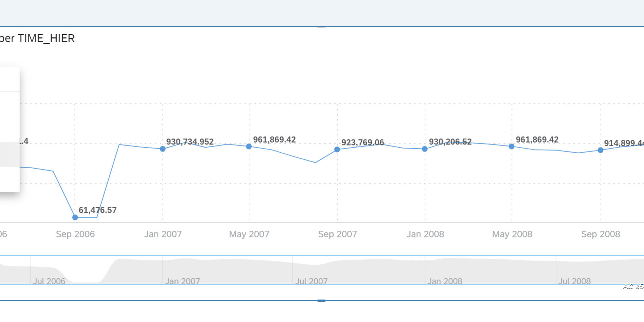Click the chart title ending in TIME_HIER
This screenshot has width=644, height=322.
37,39
